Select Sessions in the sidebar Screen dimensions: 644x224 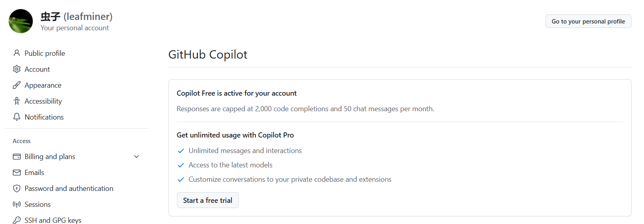click(38, 204)
